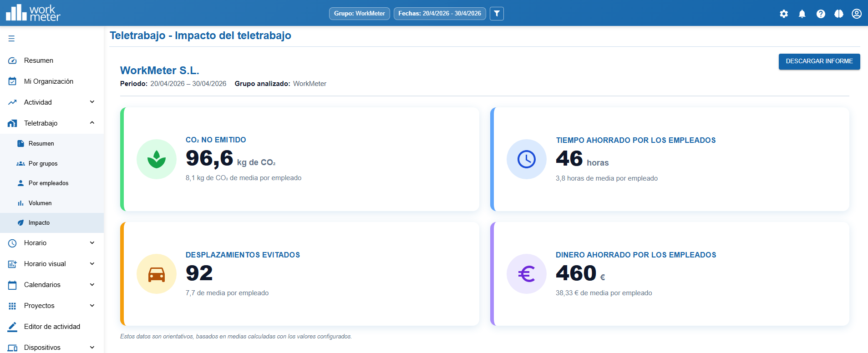
Task: Click the blue clock time-saved card icon
Action: pyautogui.click(x=527, y=159)
